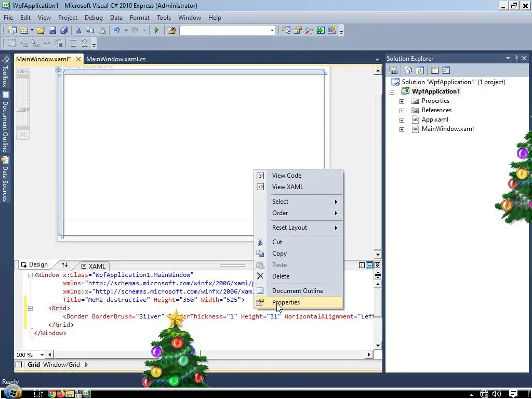The height and width of the screenshot is (399, 532).
Task: Collapse the XAML pane with chevron icon
Action: click(x=378, y=265)
